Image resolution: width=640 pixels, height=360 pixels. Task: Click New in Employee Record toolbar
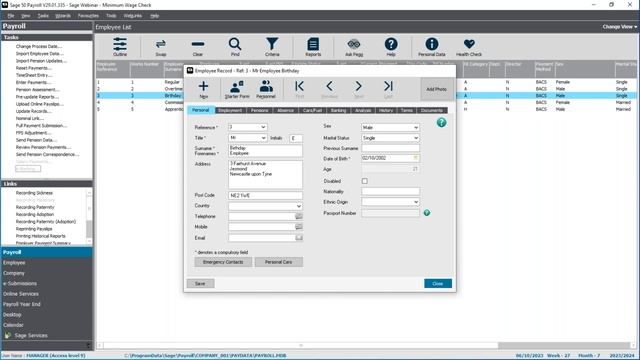(x=203, y=89)
